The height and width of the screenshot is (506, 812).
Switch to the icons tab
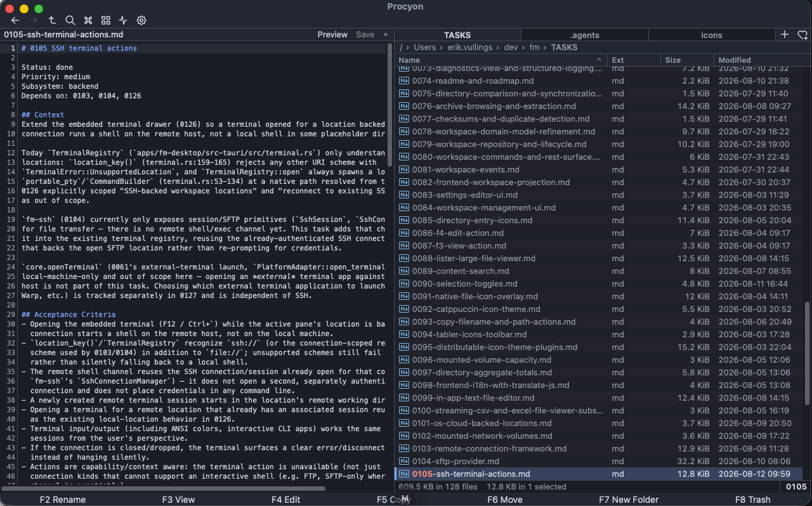pos(712,35)
